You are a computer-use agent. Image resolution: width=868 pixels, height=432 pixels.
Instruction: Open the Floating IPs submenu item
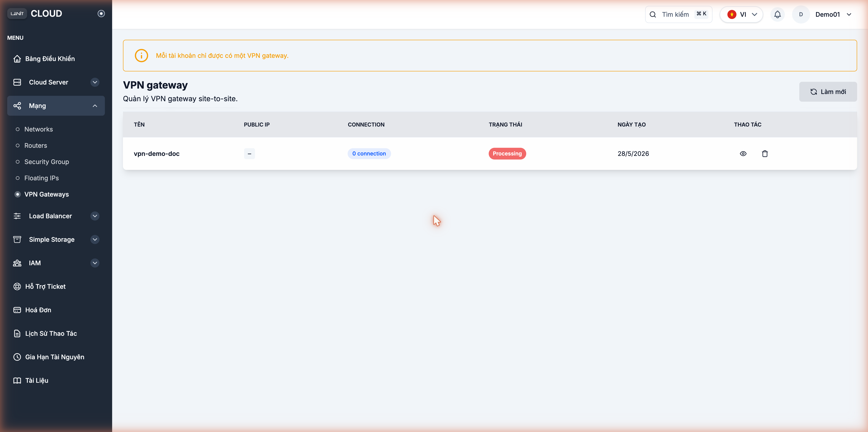pos(41,178)
